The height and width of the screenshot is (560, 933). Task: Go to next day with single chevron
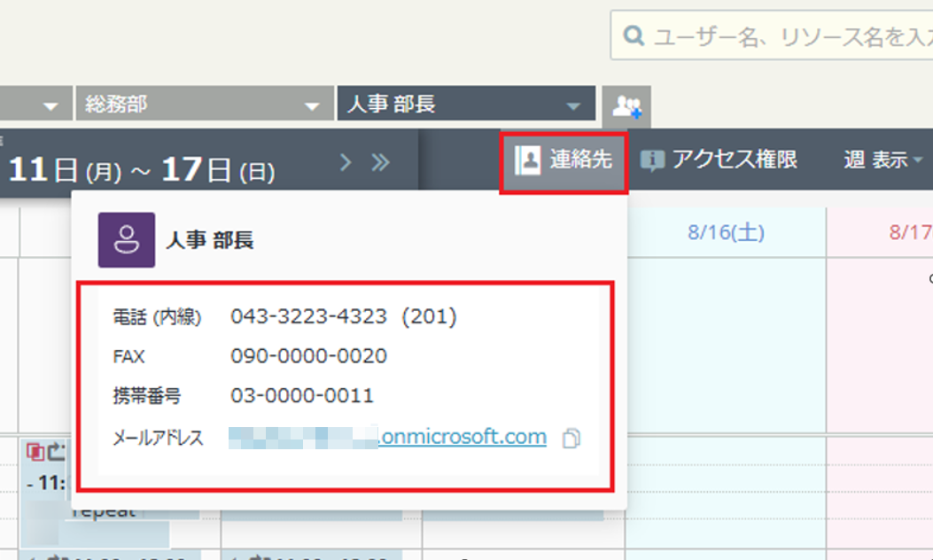coord(346,162)
